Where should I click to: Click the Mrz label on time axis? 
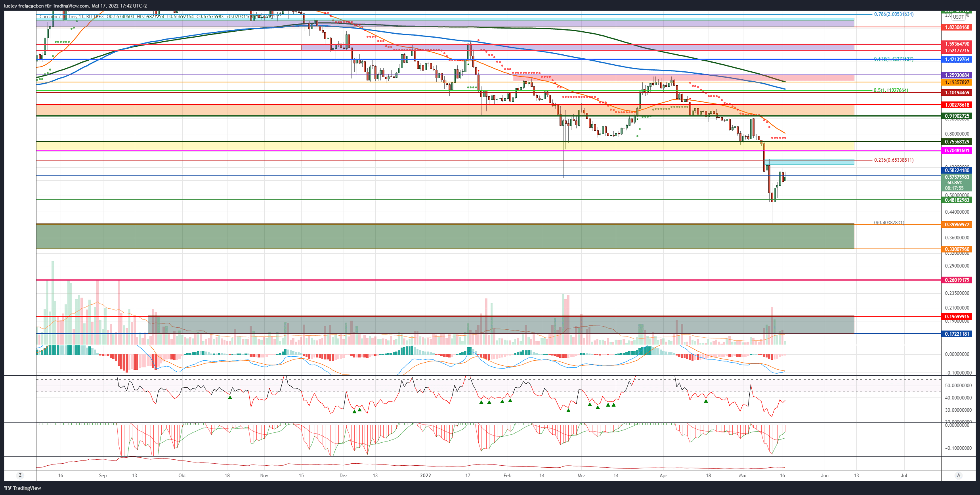[581, 476]
